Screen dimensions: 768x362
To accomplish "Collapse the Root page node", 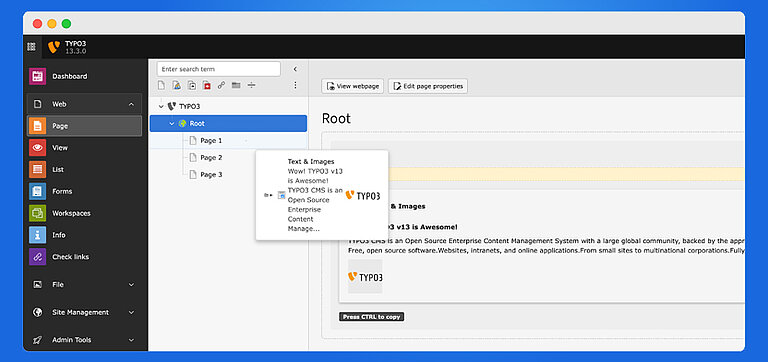I will (171, 123).
